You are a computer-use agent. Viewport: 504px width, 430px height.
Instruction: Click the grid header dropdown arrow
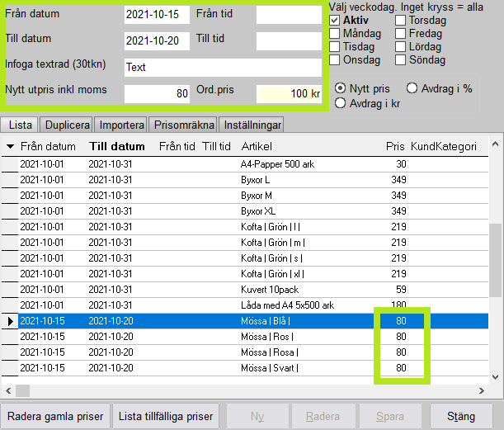point(10,147)
